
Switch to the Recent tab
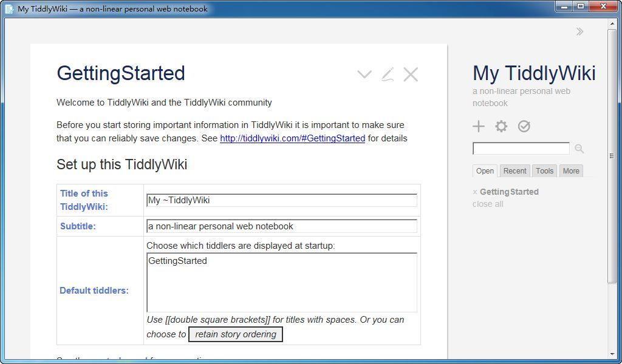[x=514, y=170]
